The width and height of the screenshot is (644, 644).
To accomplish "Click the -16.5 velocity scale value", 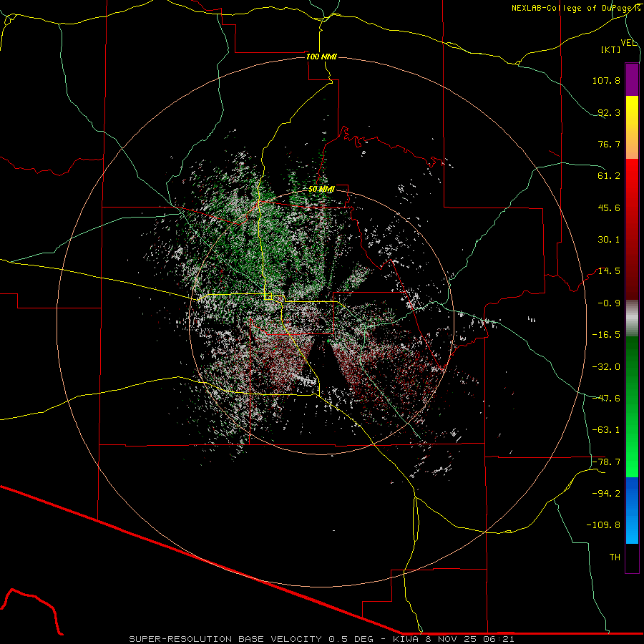I will point(606,335).
